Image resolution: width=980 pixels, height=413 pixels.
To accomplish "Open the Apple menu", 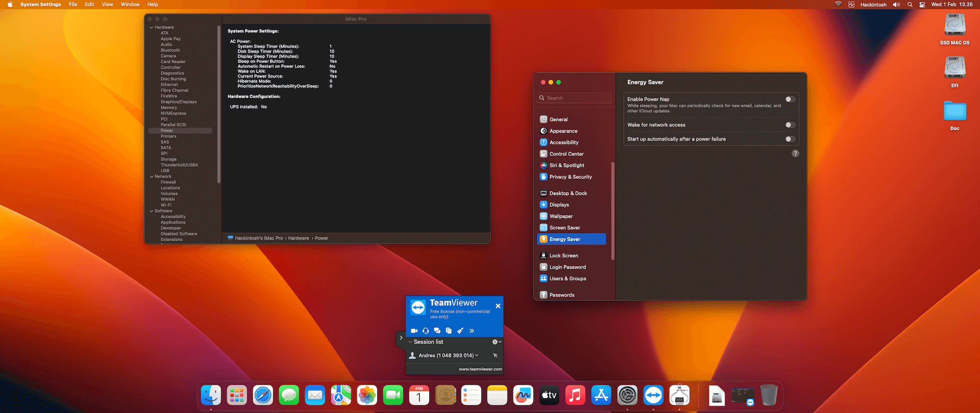I will click(10, 5).
